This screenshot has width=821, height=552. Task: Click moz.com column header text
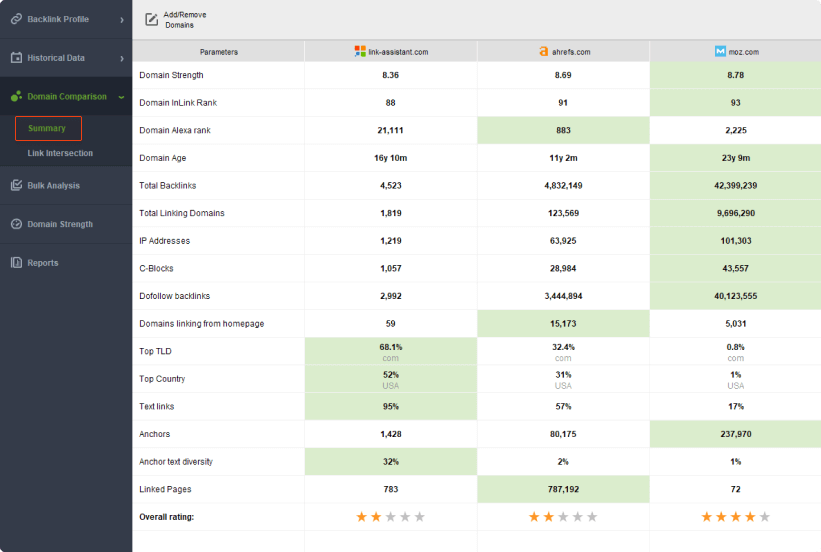744,52
